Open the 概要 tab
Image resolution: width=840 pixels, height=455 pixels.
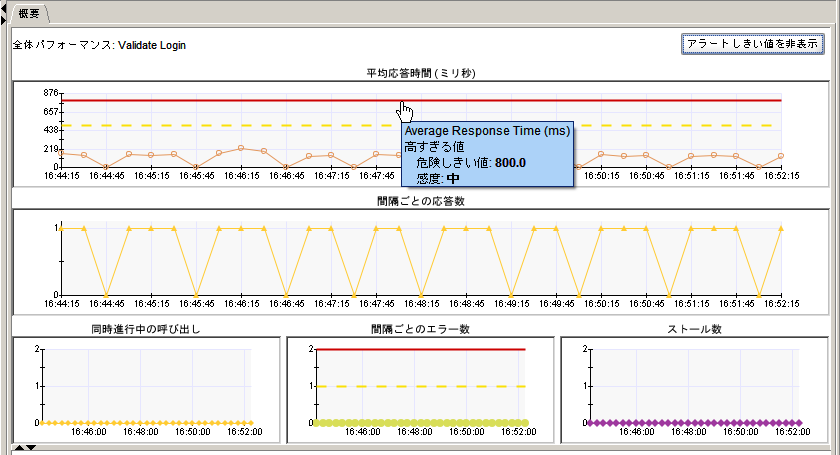tap(29, 12)
